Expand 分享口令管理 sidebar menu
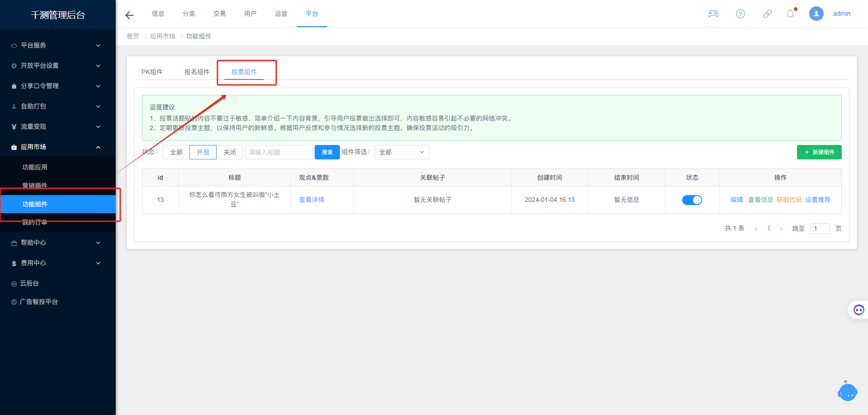Screen dimensions: 868x415 pos(58,86)
